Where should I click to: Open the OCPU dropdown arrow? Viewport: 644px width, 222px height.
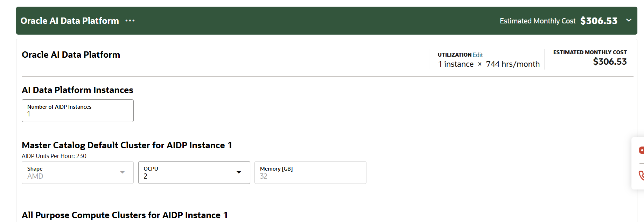(239, 172)
